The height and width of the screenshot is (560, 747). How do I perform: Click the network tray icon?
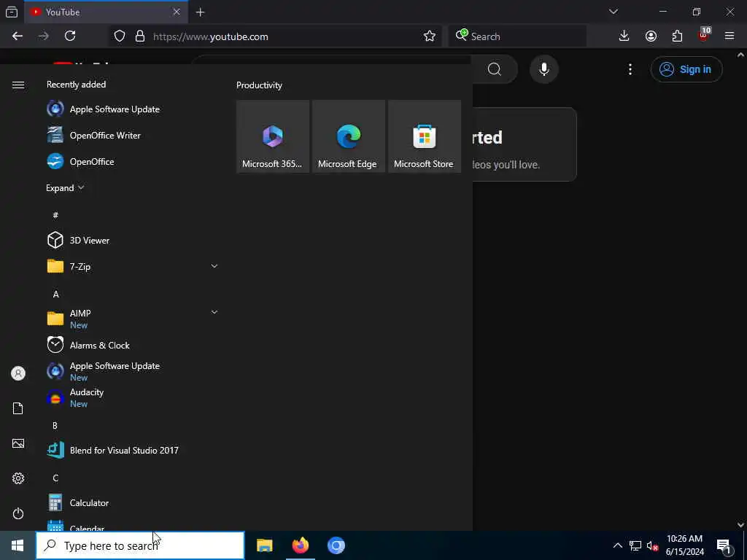pyautogui.click(x=635, y=545)
